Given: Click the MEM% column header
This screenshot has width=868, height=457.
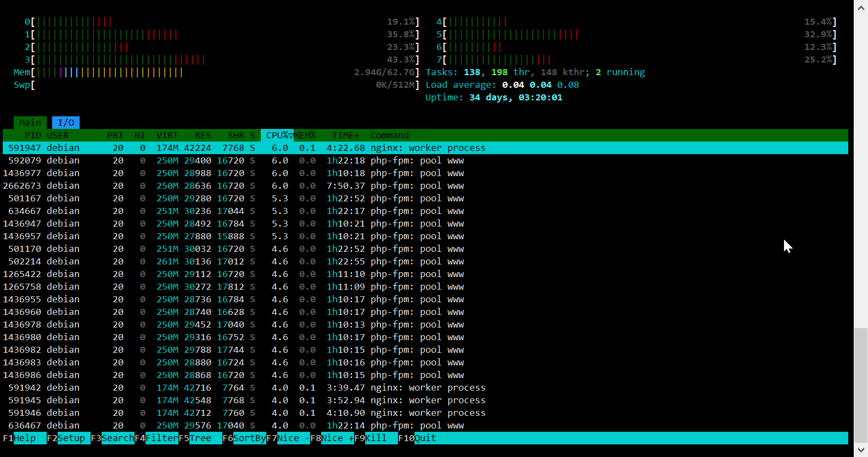Looking at the screenshot, I should click(x=305, y=135).
